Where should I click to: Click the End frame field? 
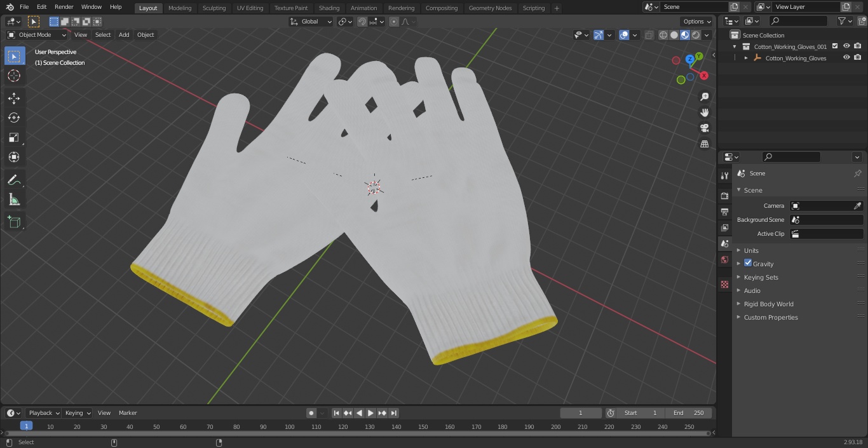coord(689,413)
